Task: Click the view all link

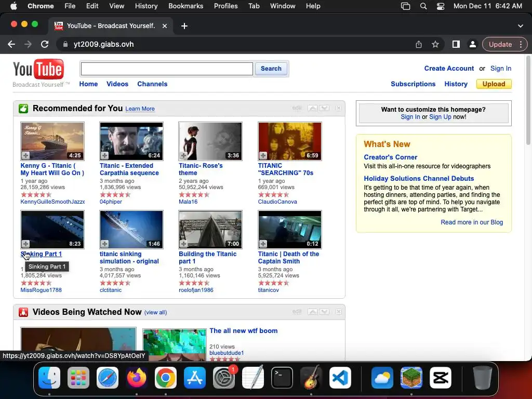Action: (156, 312)
